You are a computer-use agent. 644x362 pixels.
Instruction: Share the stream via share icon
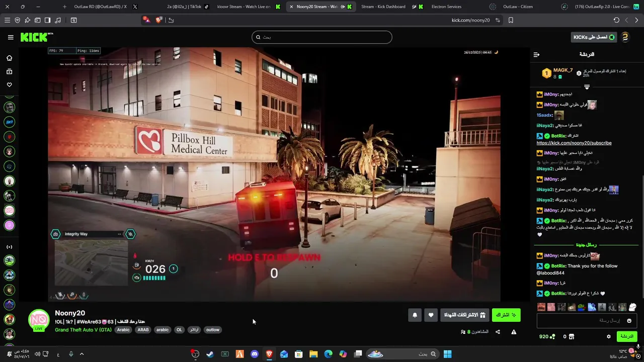point(498,332)
